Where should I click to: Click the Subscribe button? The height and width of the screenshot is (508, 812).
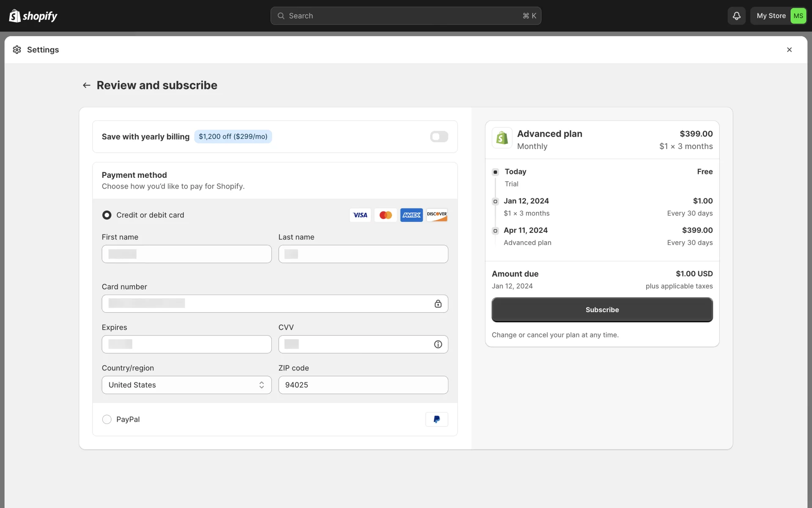pos(602,309)
